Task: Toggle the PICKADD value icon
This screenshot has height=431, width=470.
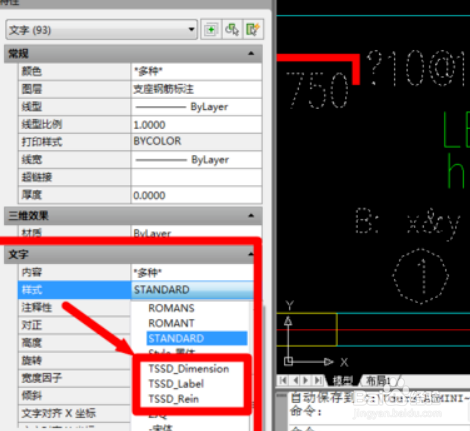Action: [x=211, y=30]
